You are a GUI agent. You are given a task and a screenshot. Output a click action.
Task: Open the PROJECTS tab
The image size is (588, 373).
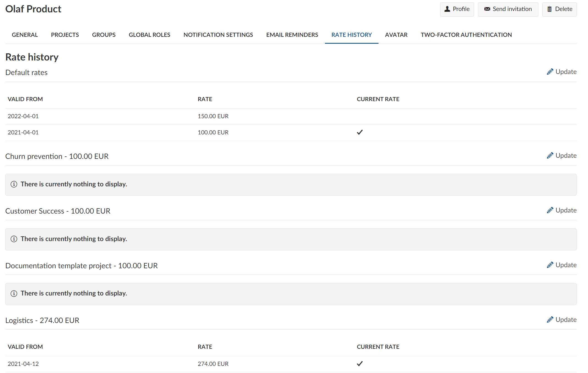click(65, 35)
